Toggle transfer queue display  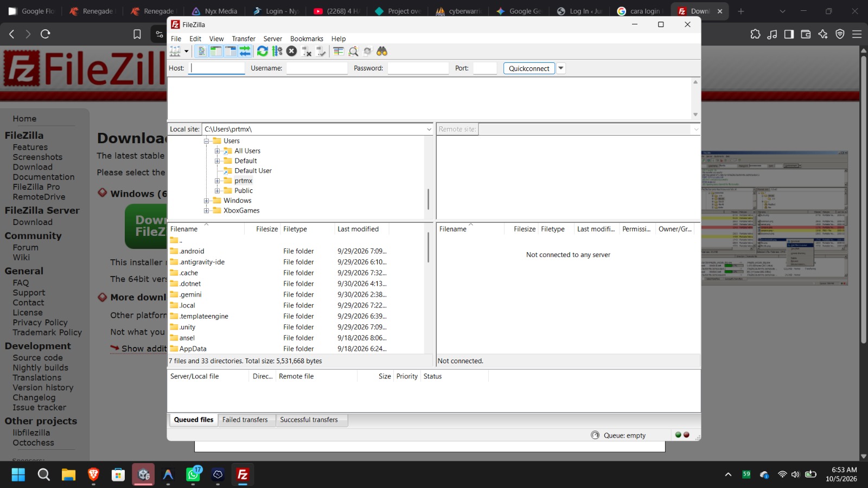tap(245, 51)
